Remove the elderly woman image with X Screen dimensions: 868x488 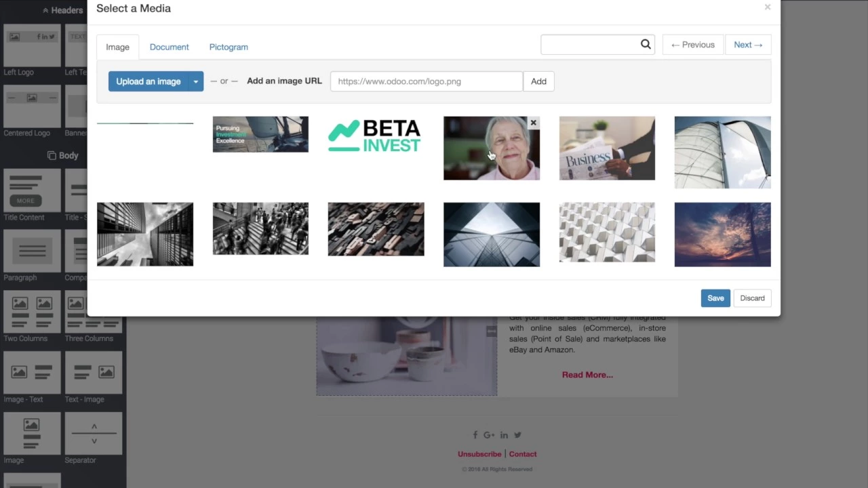pos(533,123)
